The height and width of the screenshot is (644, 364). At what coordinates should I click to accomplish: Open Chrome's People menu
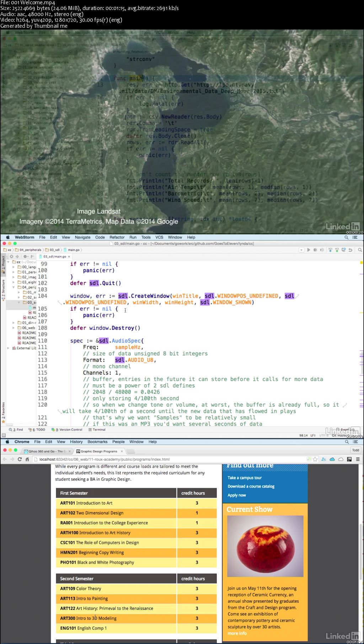click(x=118, y=442)
